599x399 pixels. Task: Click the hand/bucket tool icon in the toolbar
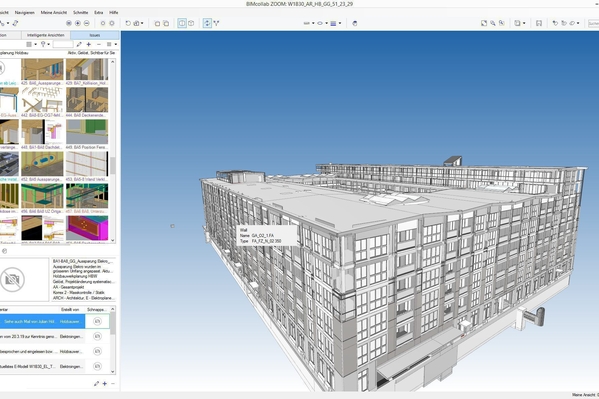(355, 23)
